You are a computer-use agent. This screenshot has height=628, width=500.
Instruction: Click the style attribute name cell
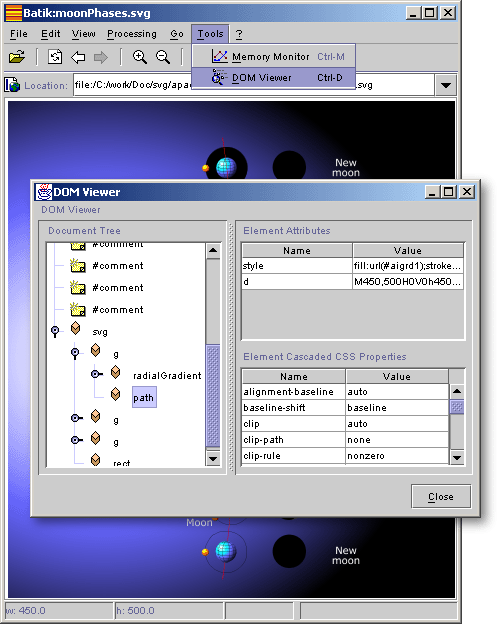pos(297,266)
